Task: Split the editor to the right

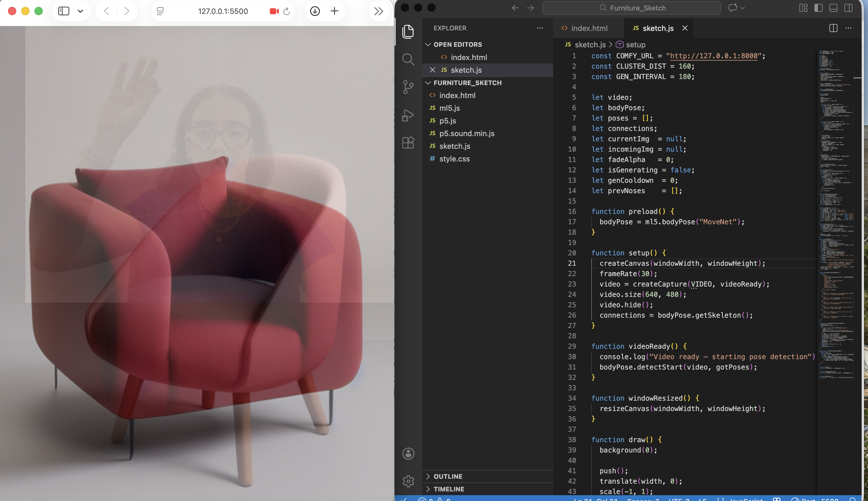Action: [x=833, y=28]
